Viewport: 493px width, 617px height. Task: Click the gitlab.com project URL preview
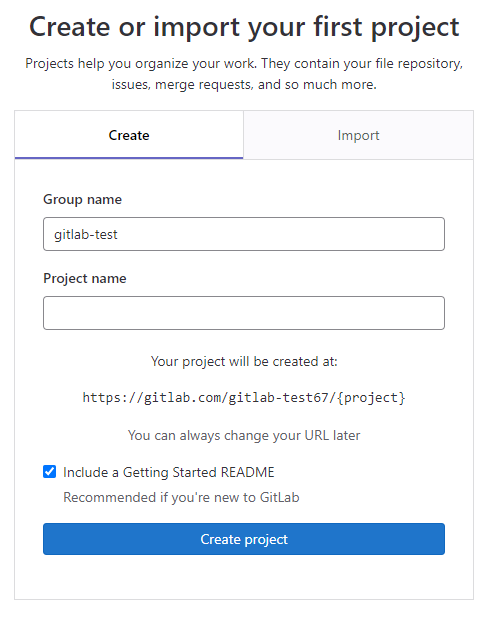coord(244,397)
